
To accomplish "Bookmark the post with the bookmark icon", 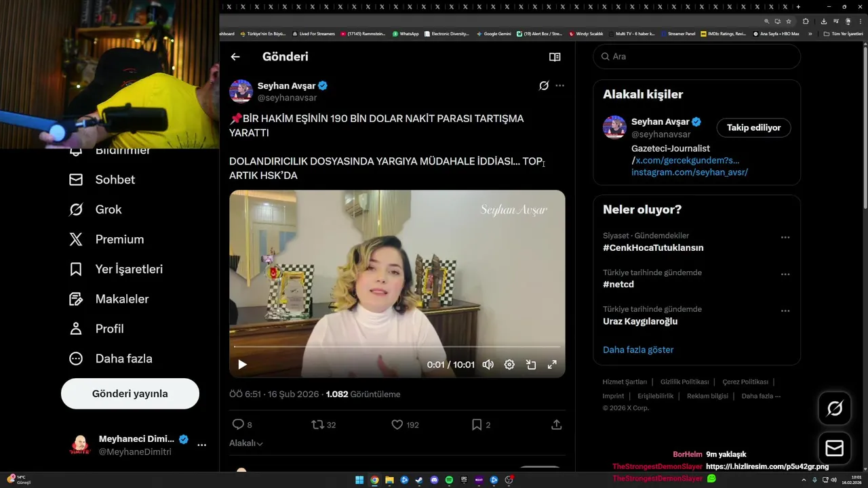I will coord(477,424).
